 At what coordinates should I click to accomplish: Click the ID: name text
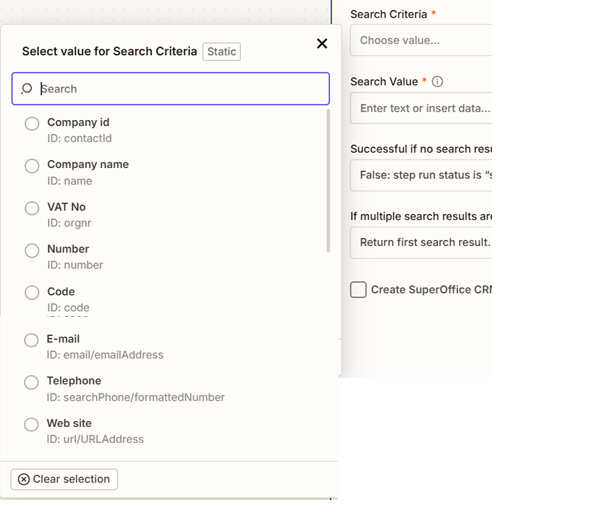point(70,181)
